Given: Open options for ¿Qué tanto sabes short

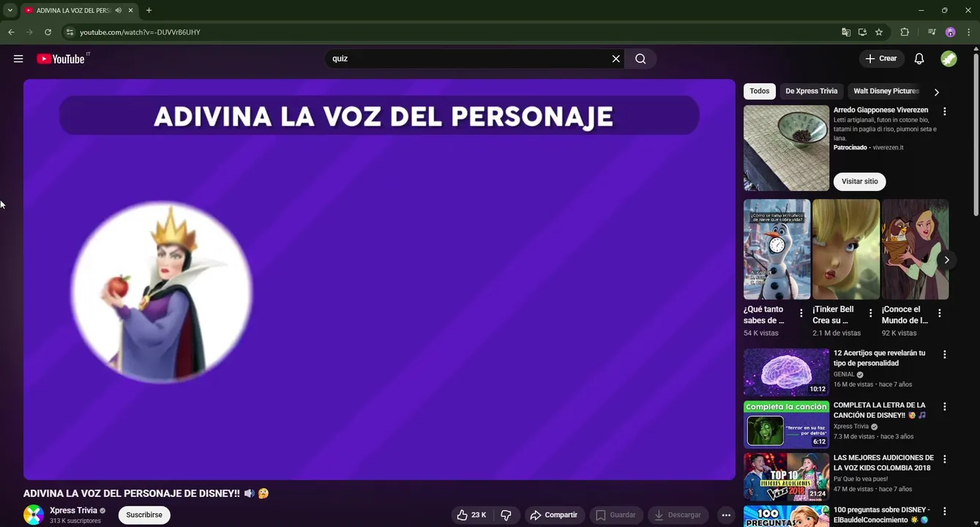Looking at the screenshot, I should tap(801, 313).
